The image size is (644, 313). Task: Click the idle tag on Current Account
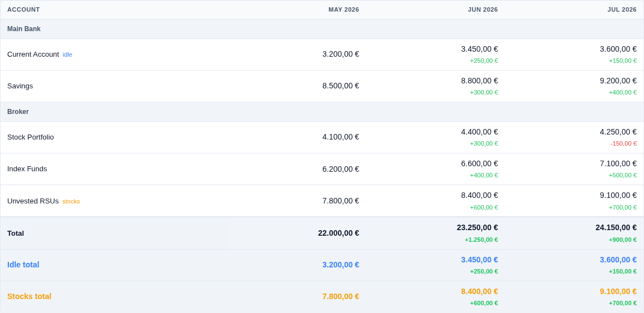coord(67,54)
